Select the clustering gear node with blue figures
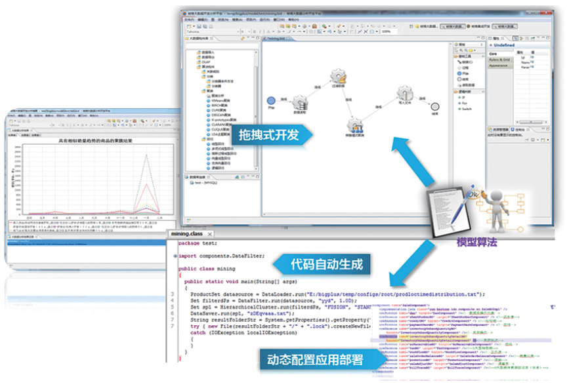This screenshot has width=567, height=392. [x=355, y=125]
